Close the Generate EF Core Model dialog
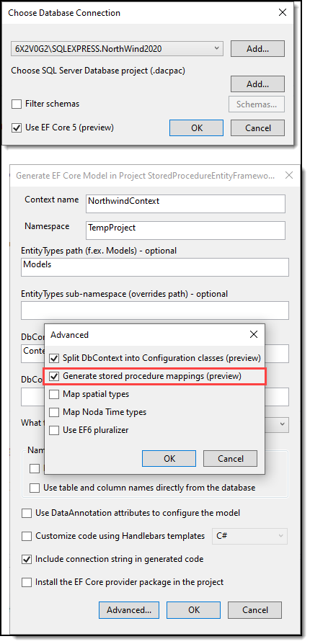 [289, 176]
